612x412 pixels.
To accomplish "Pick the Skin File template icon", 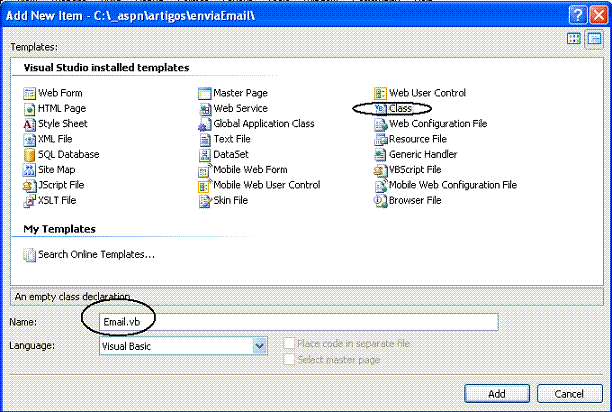I will [x=205, y=201].
